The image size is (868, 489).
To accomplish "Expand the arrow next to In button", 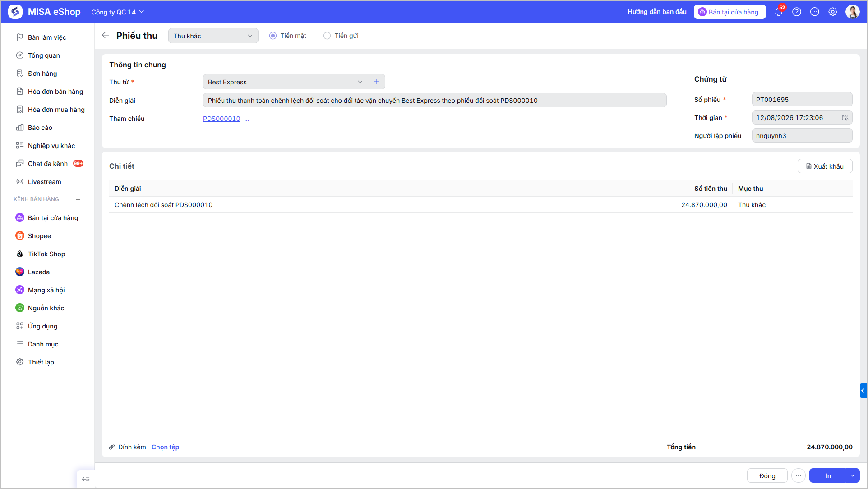I will [852, 475].
